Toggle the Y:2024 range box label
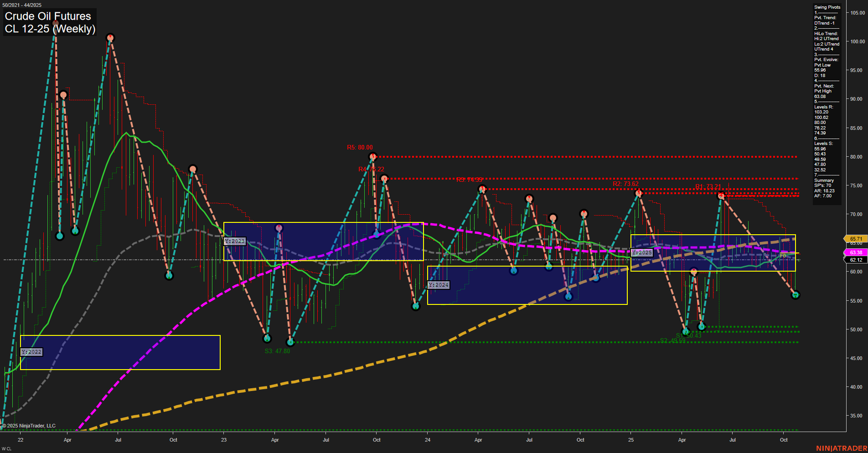 coord(438,285)
